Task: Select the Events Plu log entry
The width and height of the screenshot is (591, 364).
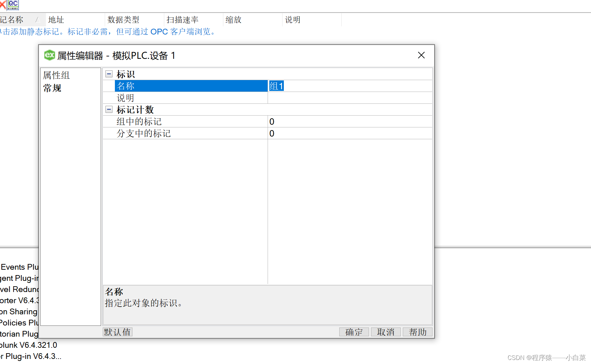Action: coord(20,267)
